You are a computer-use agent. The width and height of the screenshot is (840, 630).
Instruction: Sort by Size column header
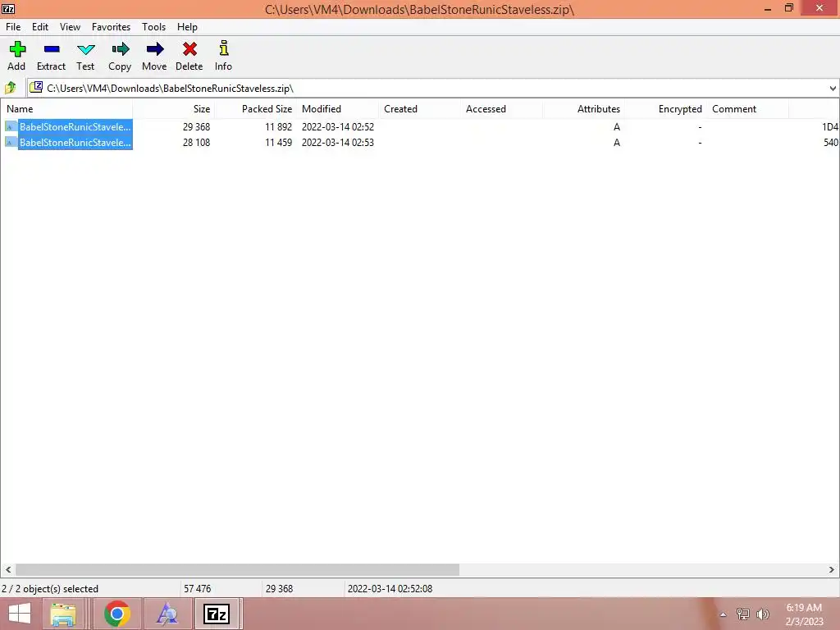click(174, 109)
